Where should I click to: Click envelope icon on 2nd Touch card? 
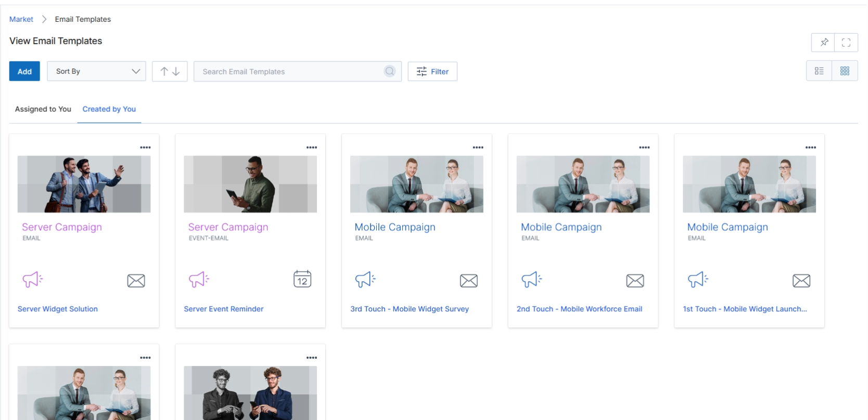coord(635,281)
